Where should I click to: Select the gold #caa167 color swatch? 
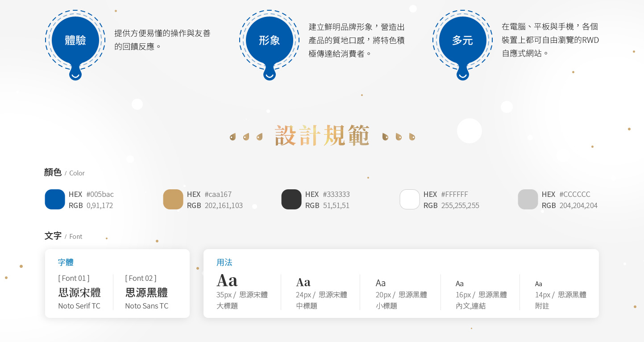coord(173,200)
